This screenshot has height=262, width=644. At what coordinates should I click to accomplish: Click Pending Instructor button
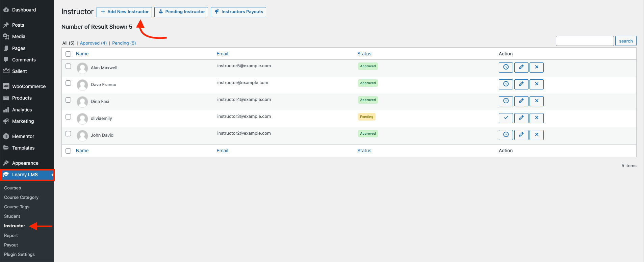tap(181, 12)
